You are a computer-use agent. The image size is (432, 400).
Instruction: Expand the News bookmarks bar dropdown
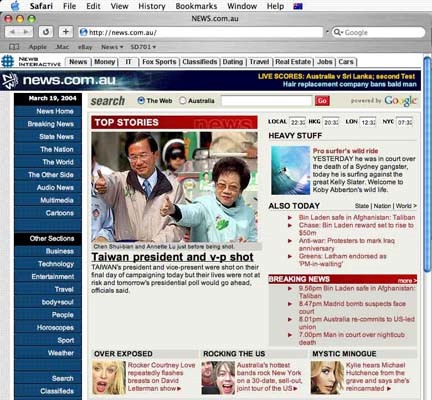112,47
